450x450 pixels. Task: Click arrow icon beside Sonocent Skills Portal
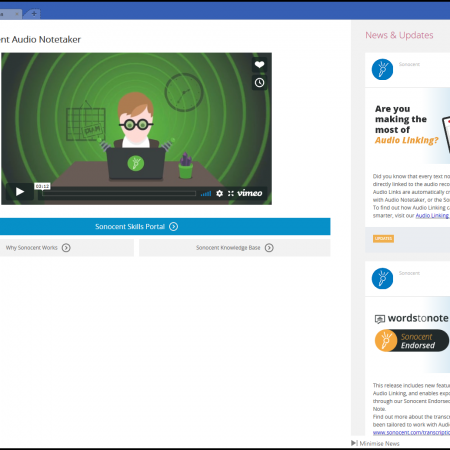click(x=173, y=227)
